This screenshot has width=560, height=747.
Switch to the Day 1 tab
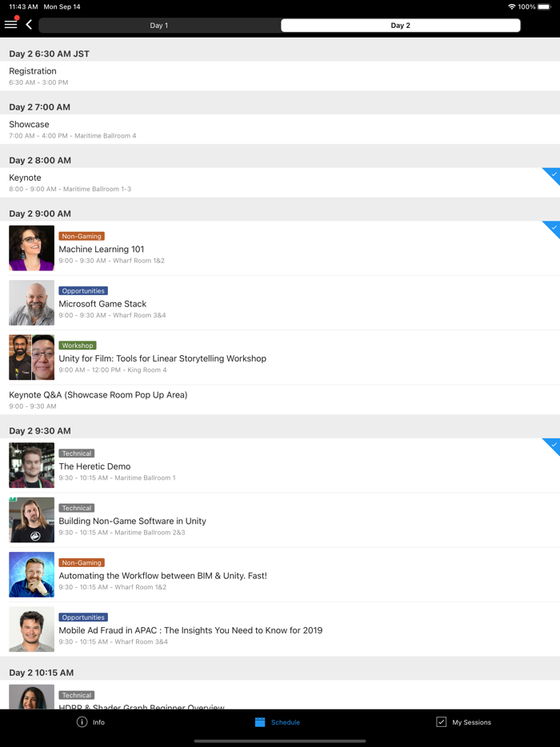coord(159,26)
